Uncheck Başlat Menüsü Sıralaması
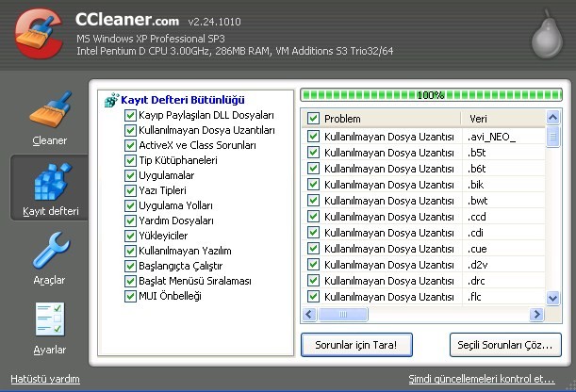Viewport: 576px width, 392px height. [x=130, y=281]
